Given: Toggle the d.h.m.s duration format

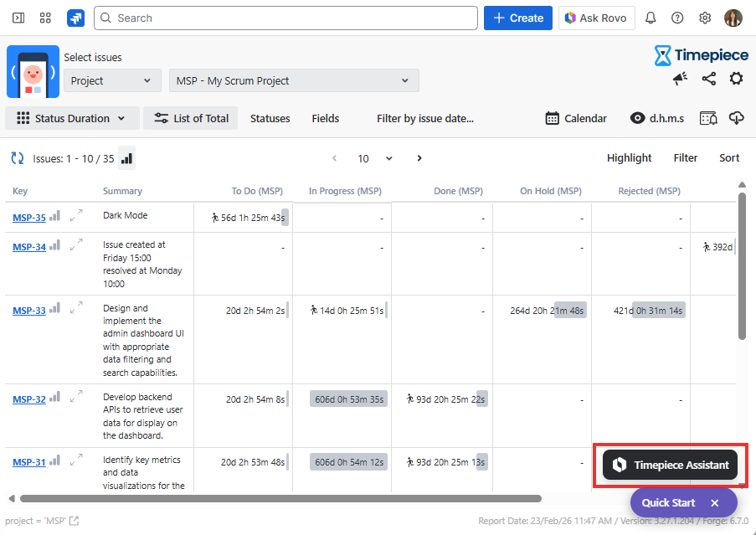Looking at the screenshot, I should coord(657,118).
